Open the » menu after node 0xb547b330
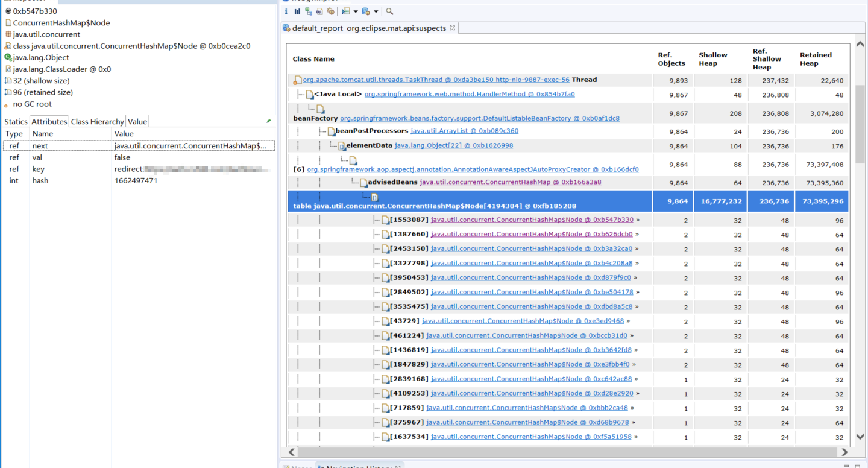Image resolution: width=868 pixels, height=468 pixels. click(x=638, y=220)
